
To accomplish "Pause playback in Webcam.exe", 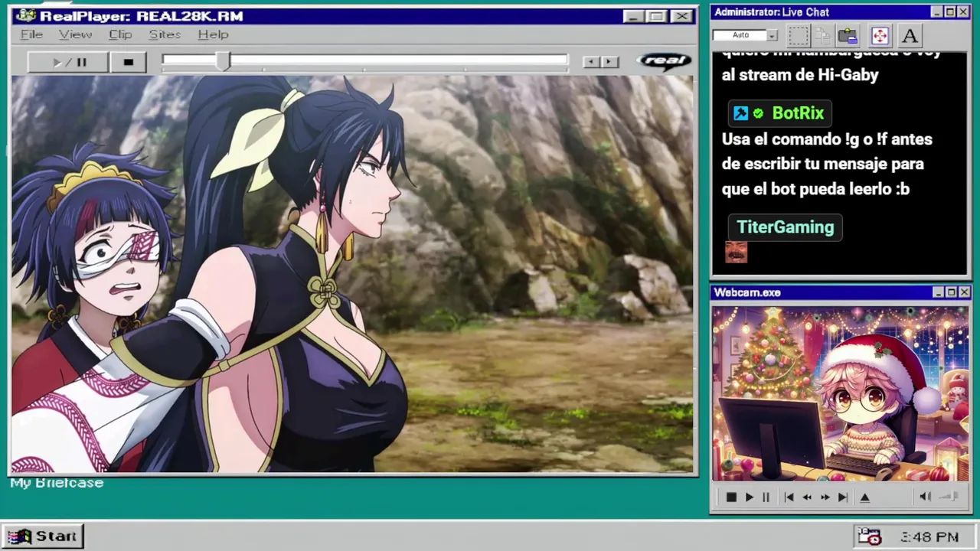I will [x=766, y=497].
